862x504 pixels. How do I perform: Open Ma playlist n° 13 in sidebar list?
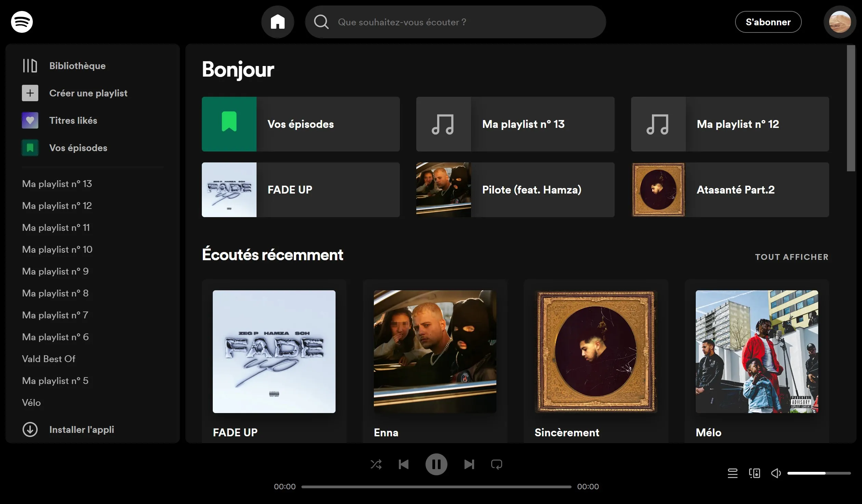(57, 184)
